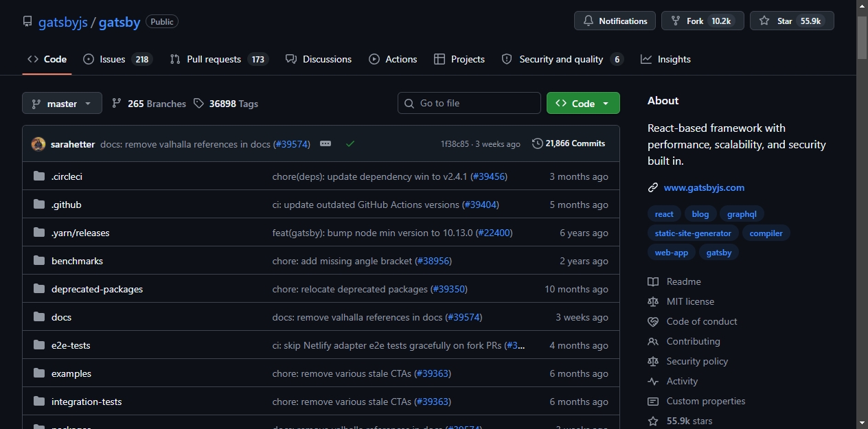Open commit hash 1f38c85

coord(455,144)
